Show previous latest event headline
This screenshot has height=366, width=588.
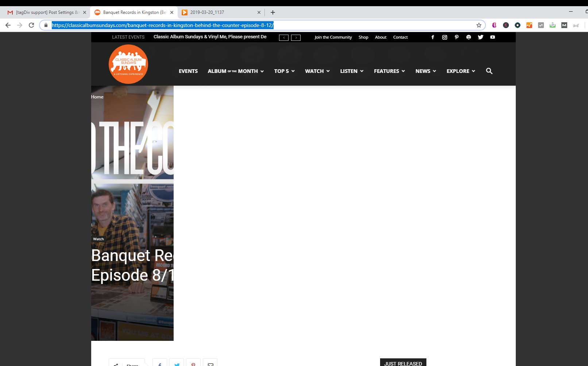284,38
